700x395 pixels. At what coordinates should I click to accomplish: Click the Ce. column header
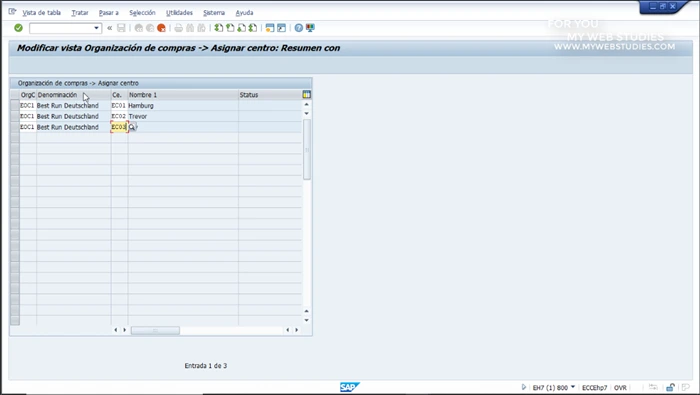point(119,95)
